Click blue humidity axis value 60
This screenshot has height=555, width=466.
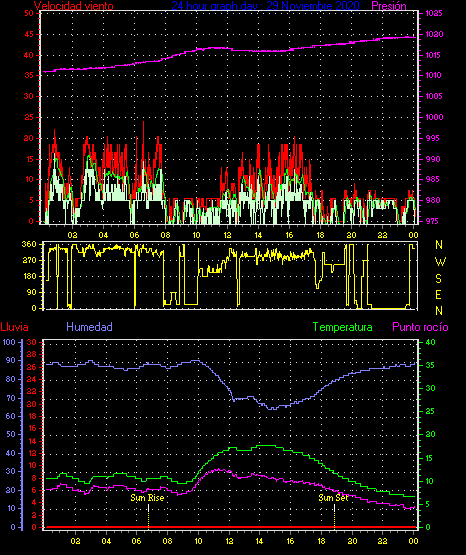click(11, 416)
